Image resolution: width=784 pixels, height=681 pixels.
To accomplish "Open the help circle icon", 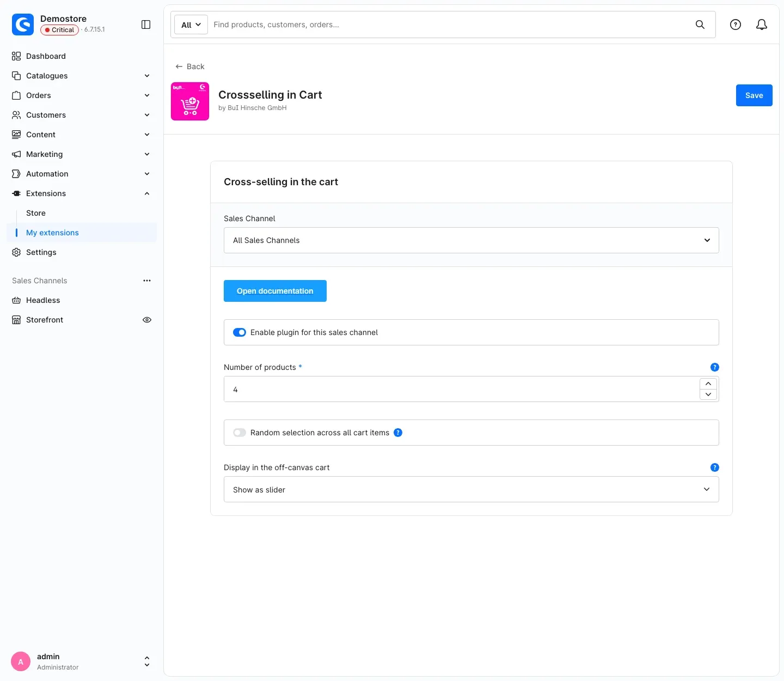I will 736,25.
